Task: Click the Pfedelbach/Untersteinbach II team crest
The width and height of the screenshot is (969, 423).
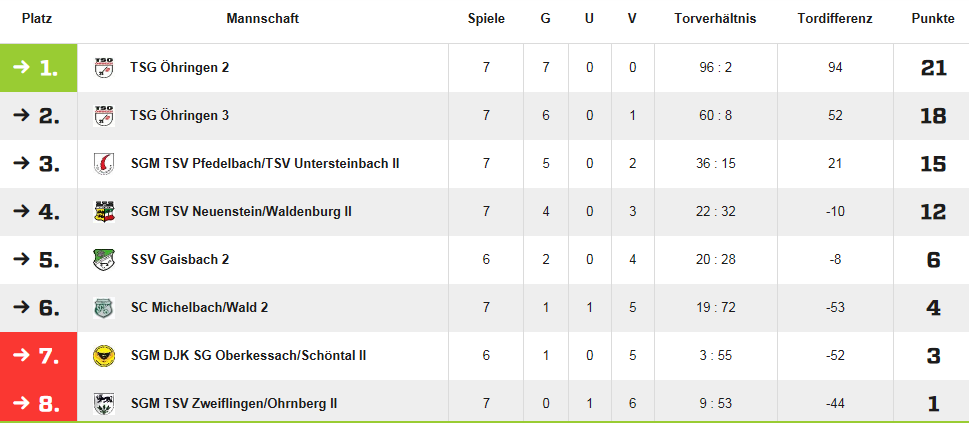Action: click(103, 163)
